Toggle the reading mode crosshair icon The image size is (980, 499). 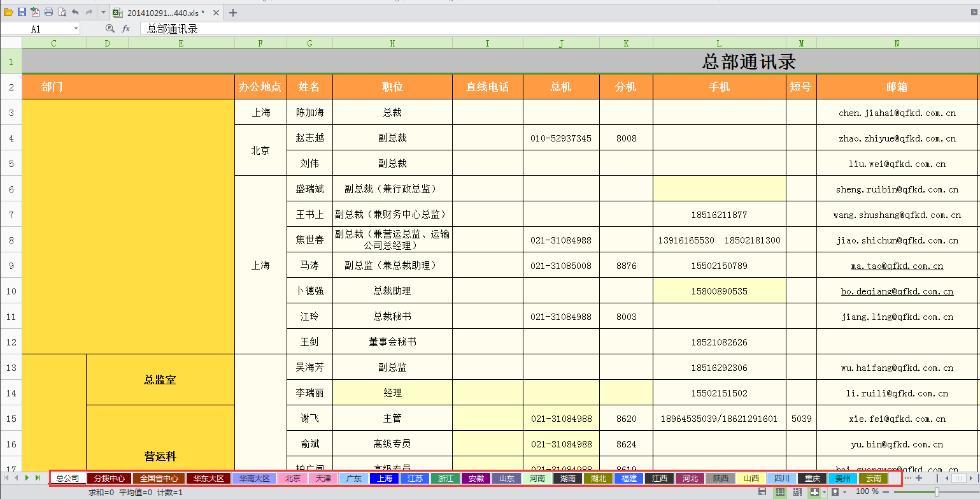click(x=814, y=492)
